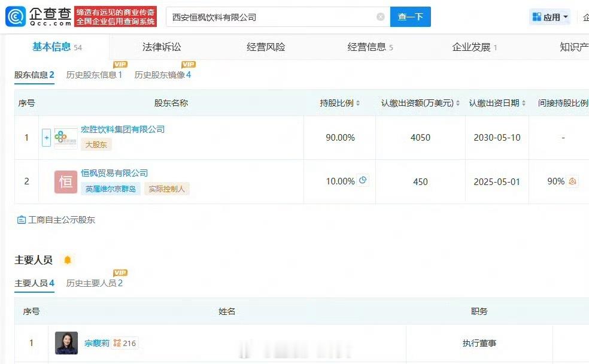The height and width of the screenshot is (364, 589).
Task: Select 历史股东信息 1 subtab
Action: (x=95, y=75)
